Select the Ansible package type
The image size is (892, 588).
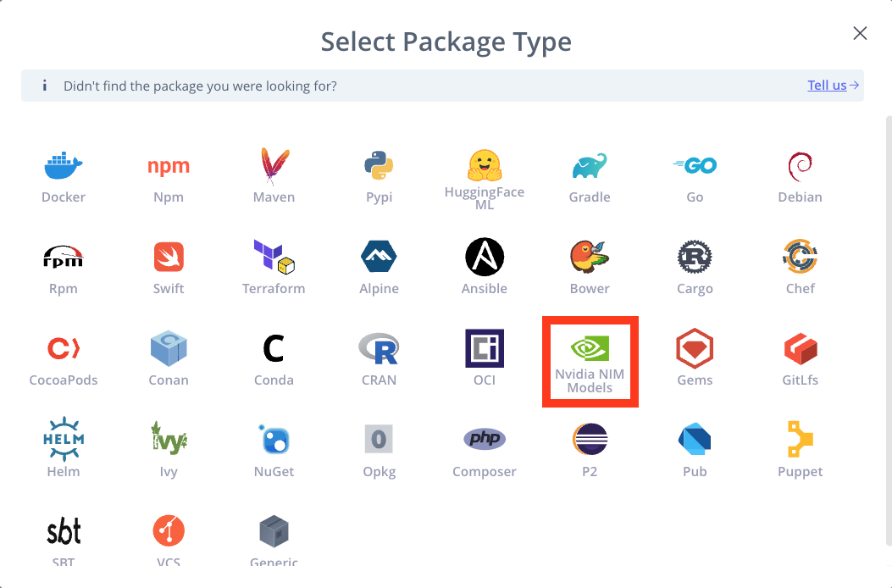coord(484,265)
